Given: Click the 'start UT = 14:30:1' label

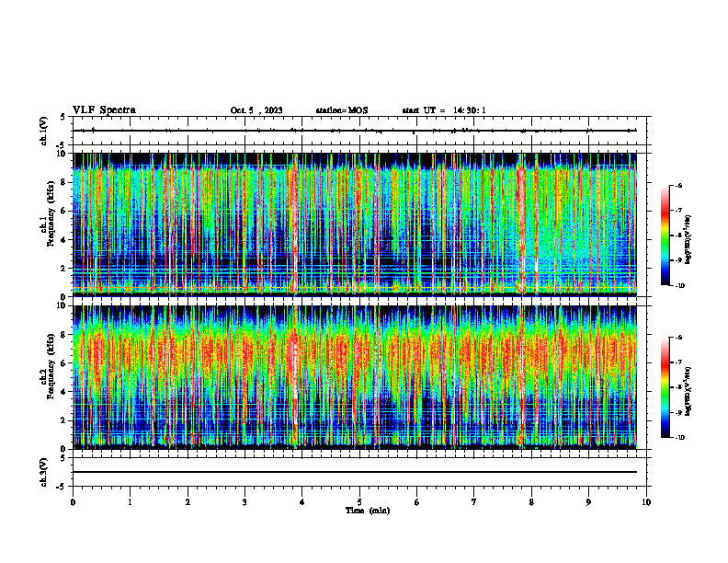Looking at the screenshot, I should [444, 110].
